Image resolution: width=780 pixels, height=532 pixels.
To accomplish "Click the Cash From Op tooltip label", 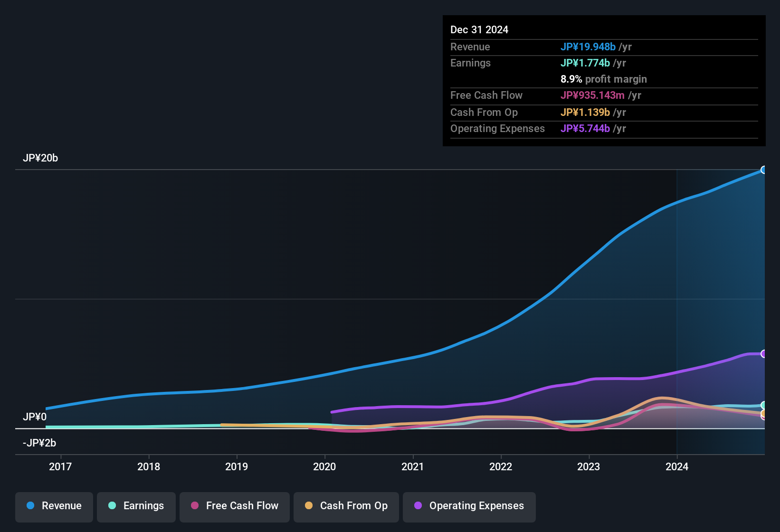I will click(484, 113).
